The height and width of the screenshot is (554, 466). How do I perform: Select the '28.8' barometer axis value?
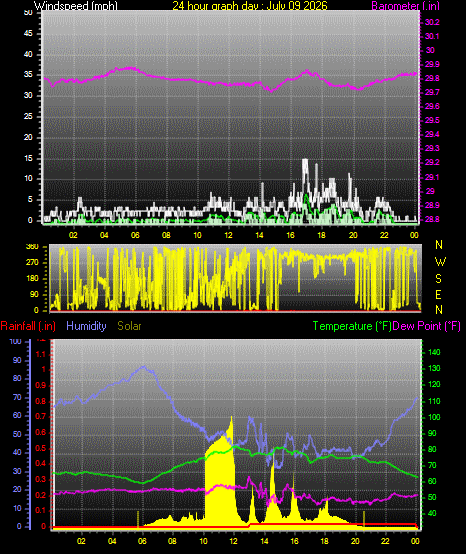[x=432, y=219]
